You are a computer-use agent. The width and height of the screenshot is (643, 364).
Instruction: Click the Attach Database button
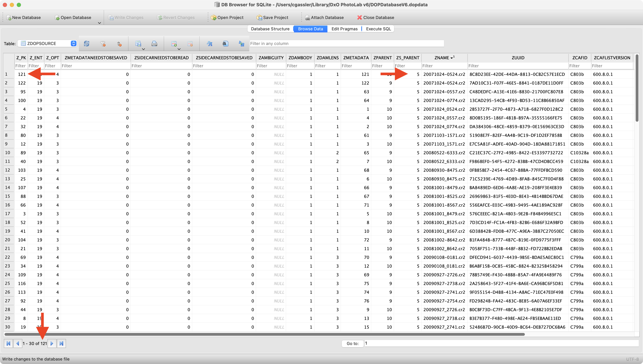324,17
